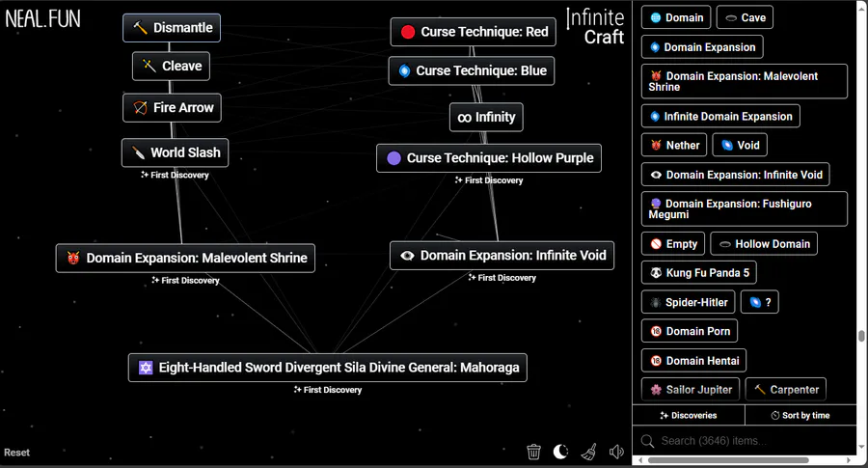Click the World Slash canvas element
Image resolution: width=868 pixels, height=468 pixels.
[x=175, y=152]
